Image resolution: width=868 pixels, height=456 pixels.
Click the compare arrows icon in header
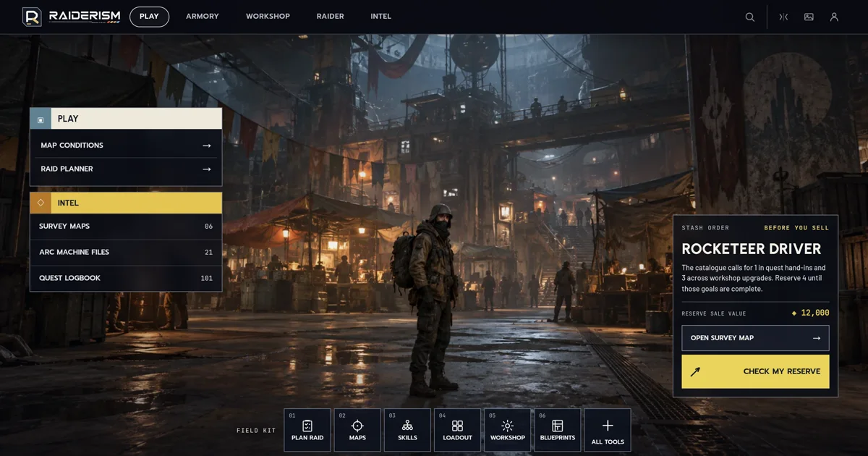[783, 17]
